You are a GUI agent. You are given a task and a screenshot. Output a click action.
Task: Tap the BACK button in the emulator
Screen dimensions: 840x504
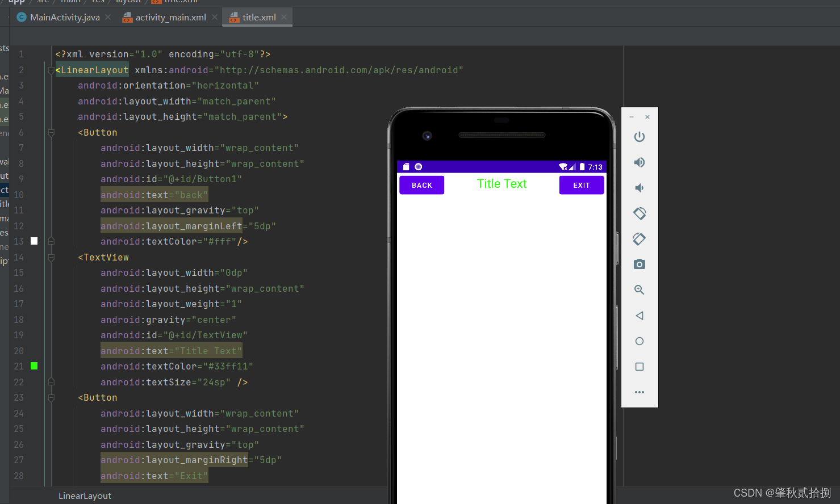pos(421,185)
